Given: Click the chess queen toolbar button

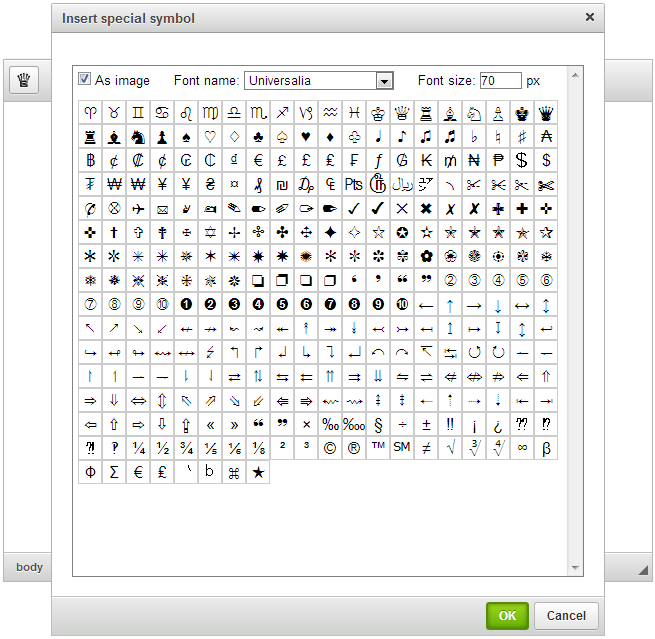Looking at the screenshot, I should pos(23,82).
